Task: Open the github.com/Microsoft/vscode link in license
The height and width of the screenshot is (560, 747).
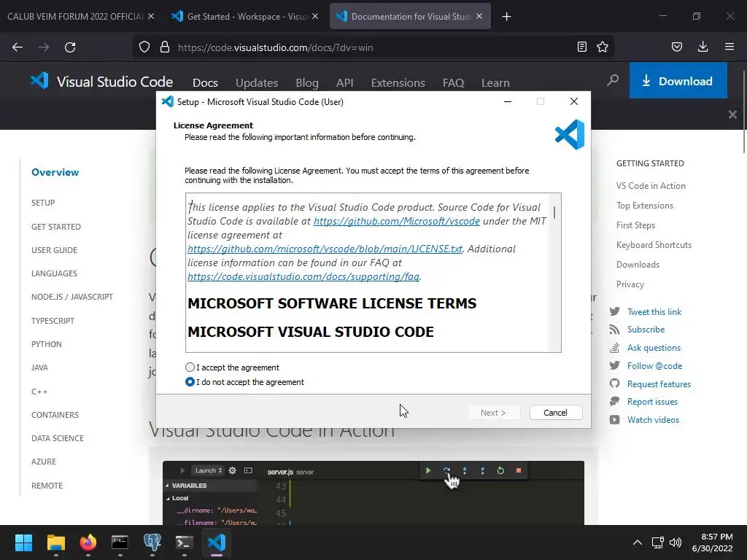Action: coord(396,221)
